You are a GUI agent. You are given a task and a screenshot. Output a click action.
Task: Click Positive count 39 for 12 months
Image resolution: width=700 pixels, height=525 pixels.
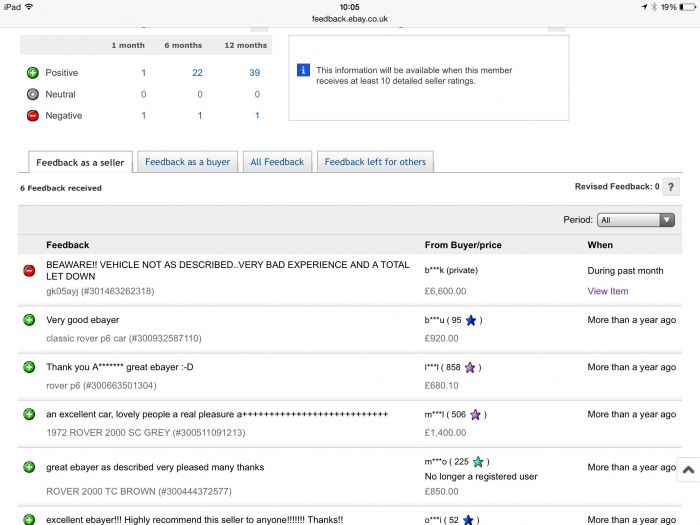pos(254,72)
